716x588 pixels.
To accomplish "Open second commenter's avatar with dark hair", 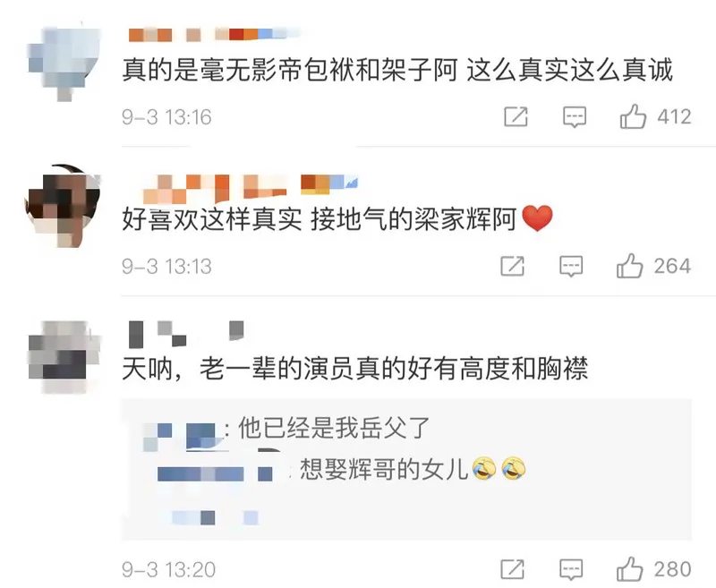I will click(x=62, y=206).
